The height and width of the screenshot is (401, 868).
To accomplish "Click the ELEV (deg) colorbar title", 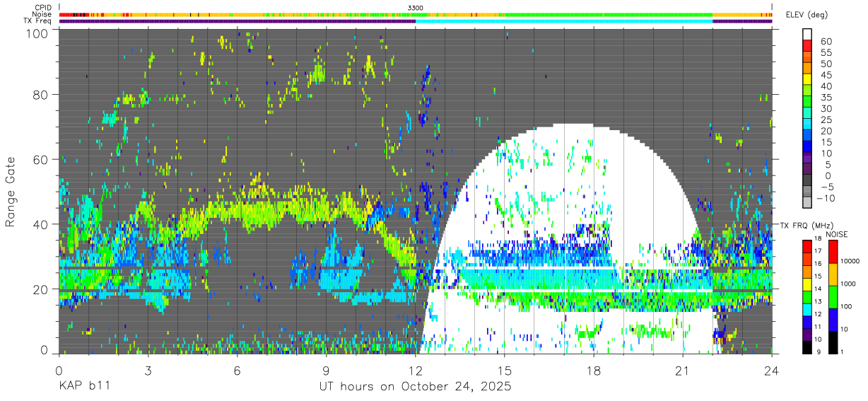I will [807, 14].
